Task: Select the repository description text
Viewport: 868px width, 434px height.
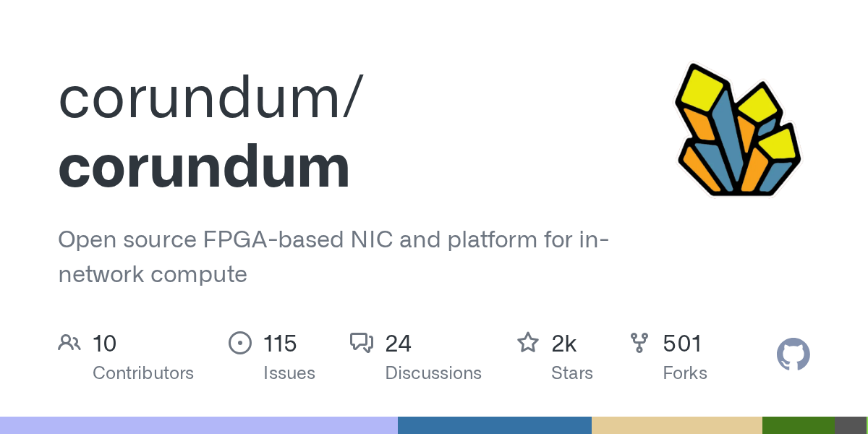Action: tap(333, 256)
